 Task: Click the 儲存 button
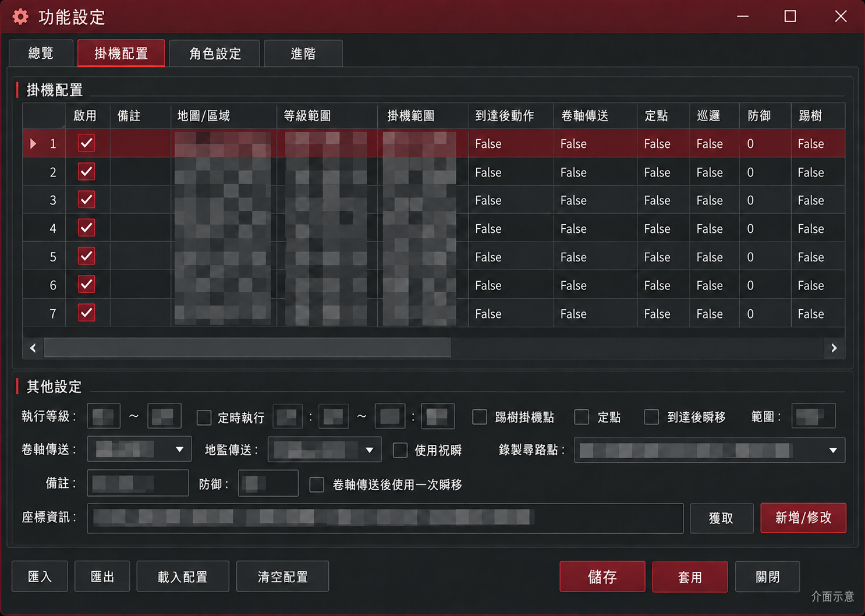(602, 576)
